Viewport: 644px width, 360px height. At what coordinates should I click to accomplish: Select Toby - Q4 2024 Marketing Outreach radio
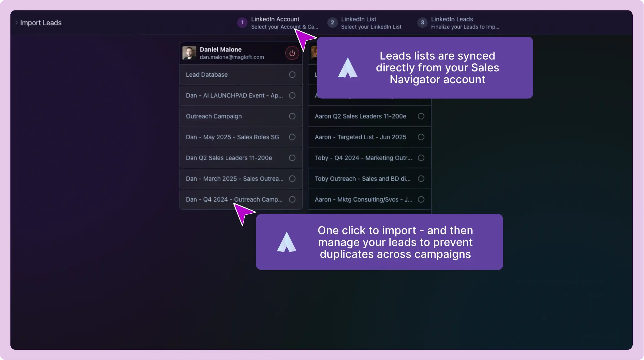pos(421,158)
